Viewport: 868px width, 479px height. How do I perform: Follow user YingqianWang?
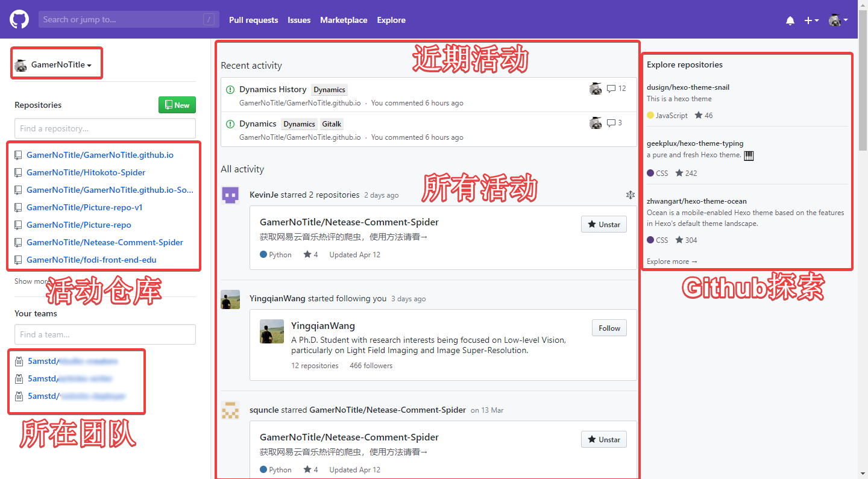(609, 328)
